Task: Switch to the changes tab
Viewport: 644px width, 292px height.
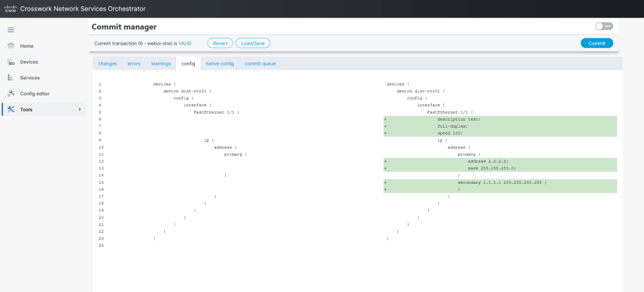Action: click(108, 64)
